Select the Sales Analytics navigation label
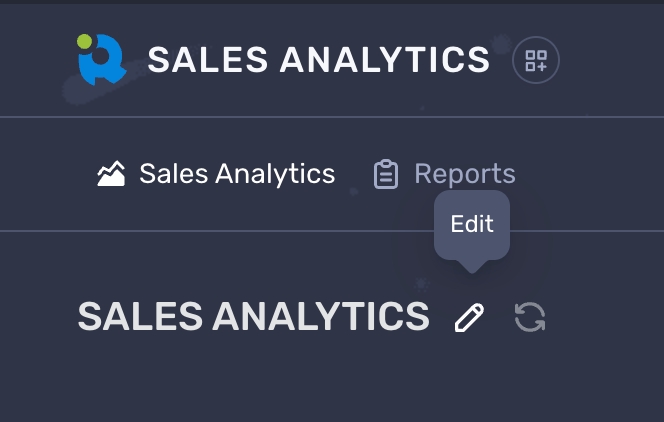The image size is (664, 422). coord(237,174)
